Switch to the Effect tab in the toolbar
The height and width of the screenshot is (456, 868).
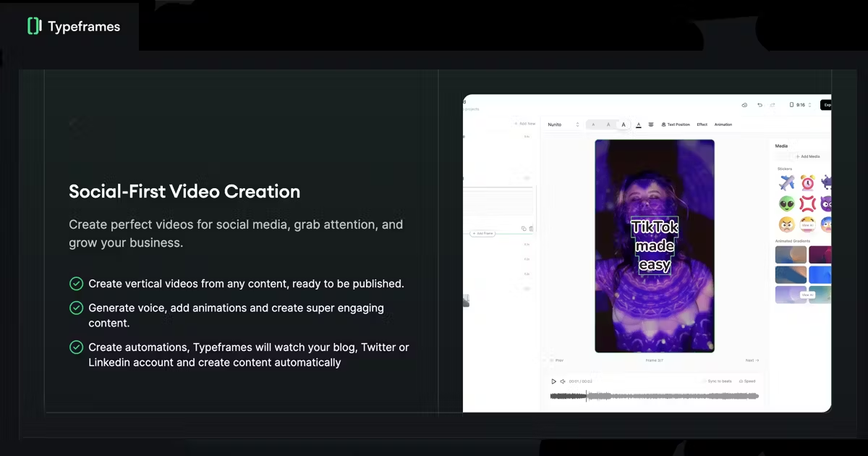(x=702, y=124)
